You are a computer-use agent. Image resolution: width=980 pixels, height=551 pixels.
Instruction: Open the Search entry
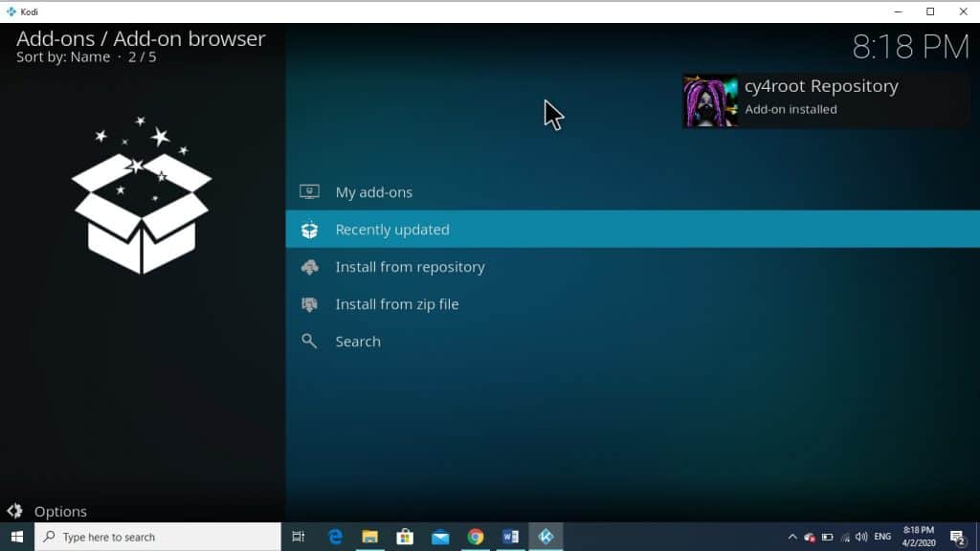point(633,342)
